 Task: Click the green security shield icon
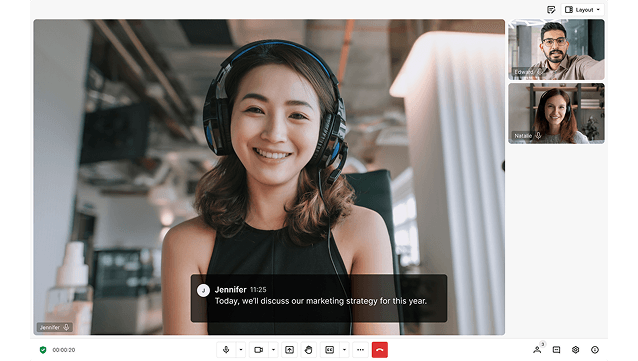pyautogui.click(x=43, y=350)
